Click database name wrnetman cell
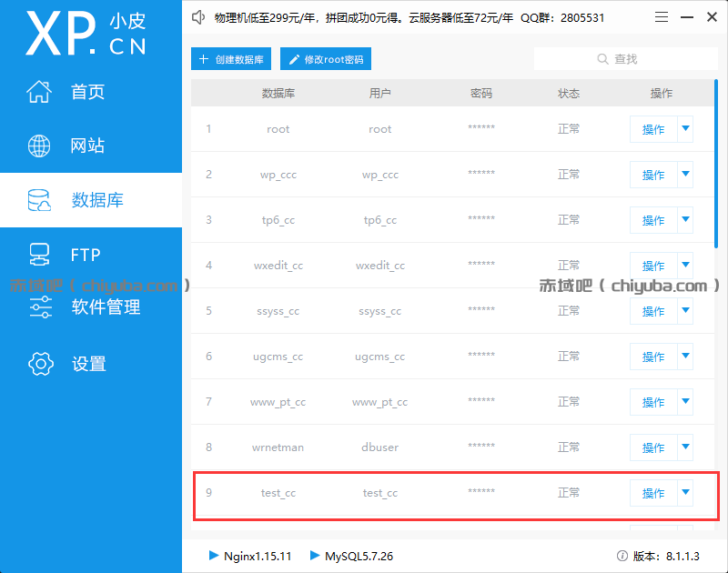Image resolution: width=728 pixels, height=573 pixels. pyautogui.click(x=278, y=447)
